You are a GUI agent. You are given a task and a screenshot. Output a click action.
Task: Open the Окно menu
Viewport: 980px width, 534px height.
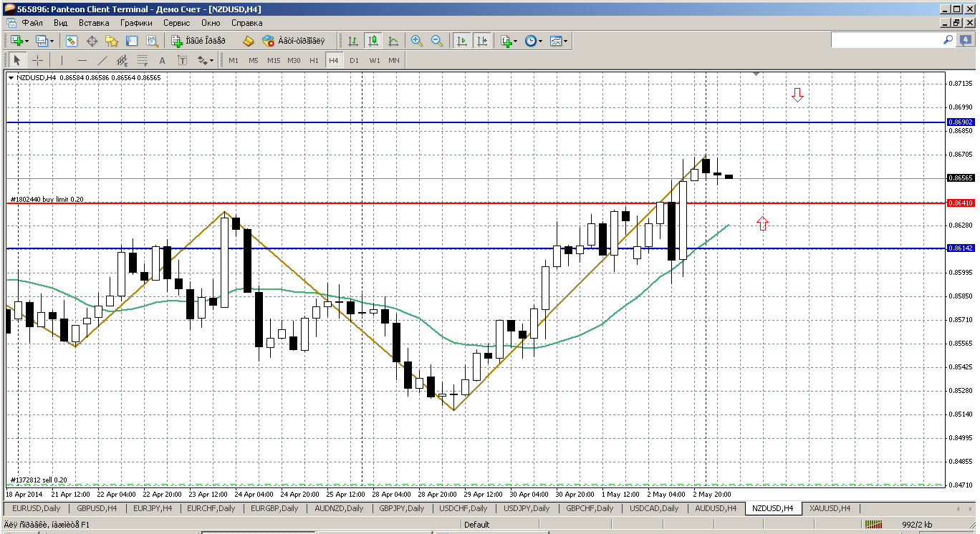pos(211,23)
